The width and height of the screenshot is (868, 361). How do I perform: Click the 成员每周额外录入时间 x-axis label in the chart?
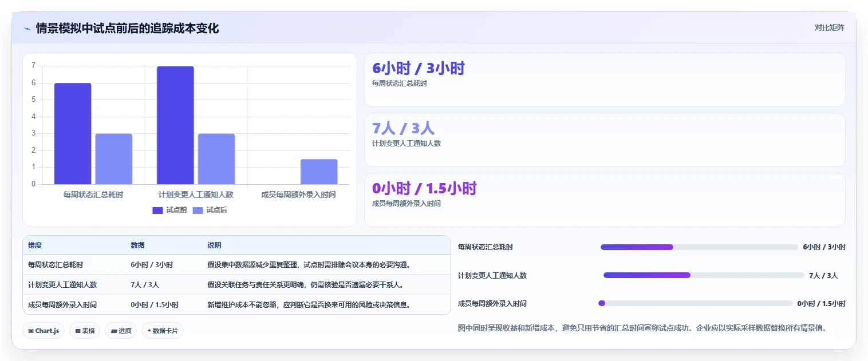pos(298,195)
